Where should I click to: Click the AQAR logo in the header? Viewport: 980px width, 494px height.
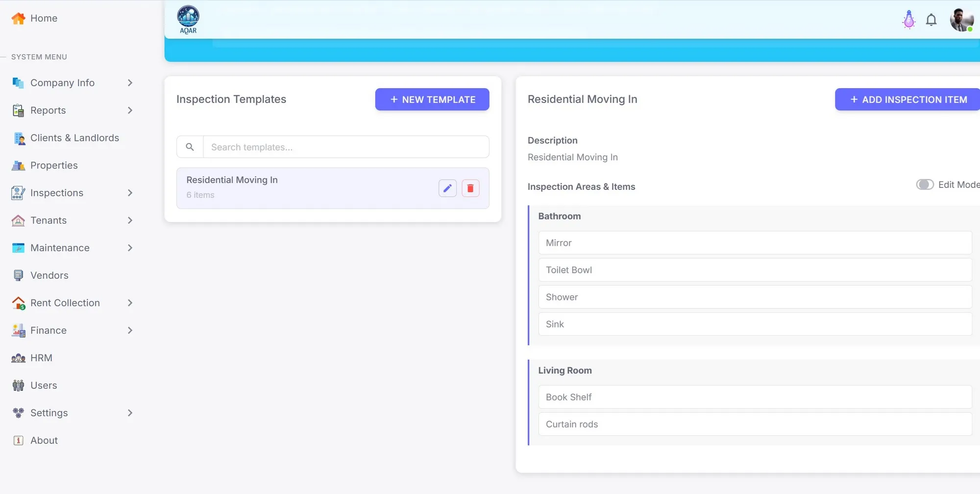tap(188, 20)
